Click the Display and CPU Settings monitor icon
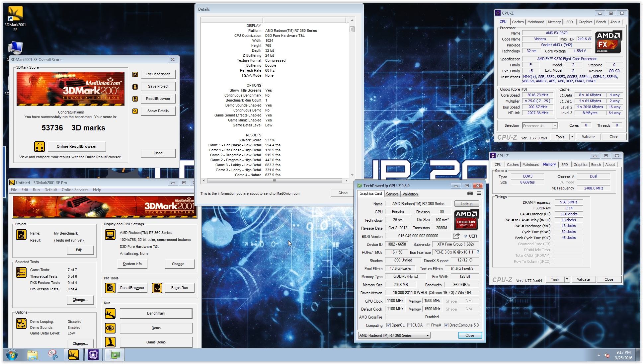 click(x=110, y=235)
